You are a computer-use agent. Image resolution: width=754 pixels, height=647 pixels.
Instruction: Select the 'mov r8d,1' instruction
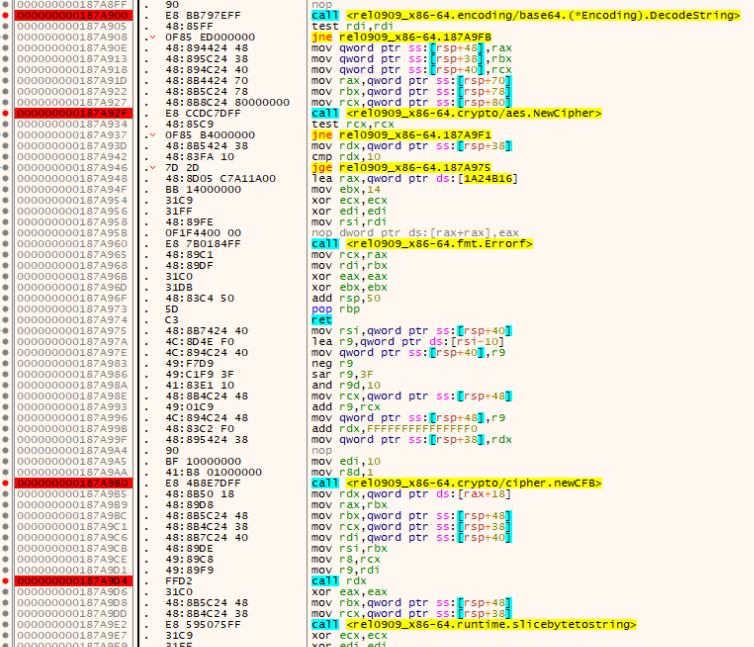pos(342,472)
